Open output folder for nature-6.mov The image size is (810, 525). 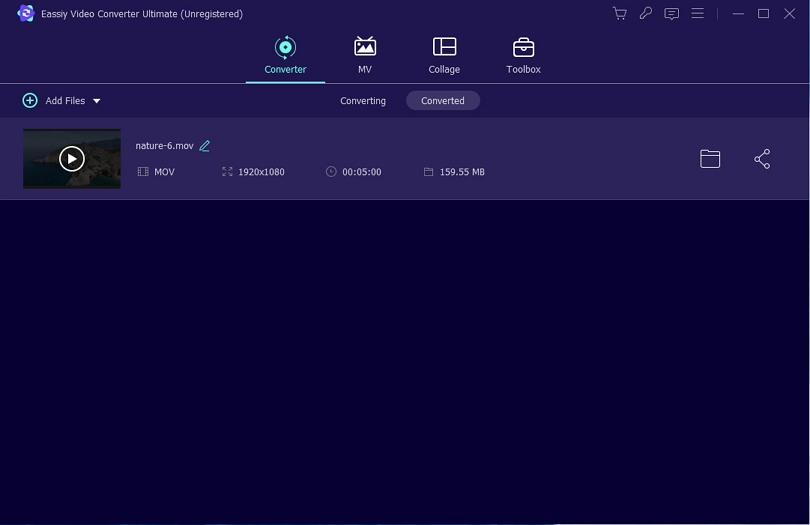tap(710, 159)
